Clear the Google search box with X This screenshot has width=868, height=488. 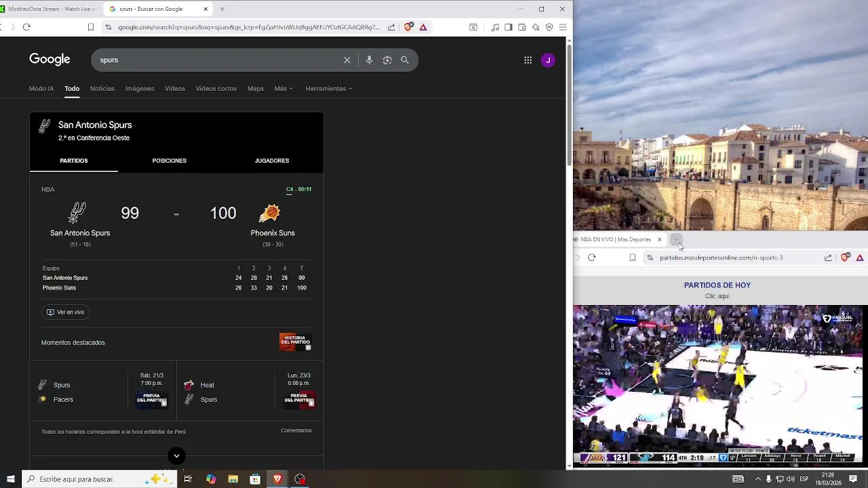click(347, 60)
